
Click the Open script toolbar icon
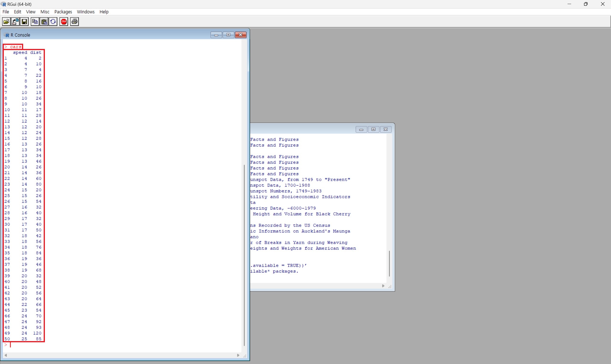tap(6, 22)
